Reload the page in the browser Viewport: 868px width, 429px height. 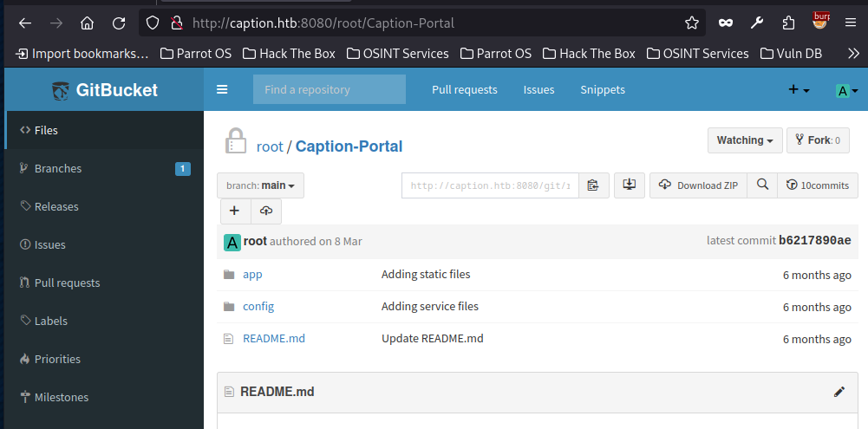[119, 23]
